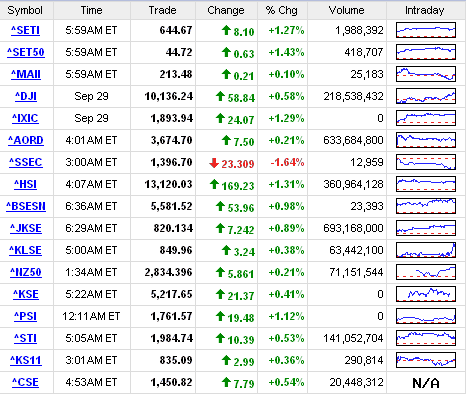Screen dimensions: 466x395
Task: Open the ^KLSE symbol link
Action: coord(25,250)
